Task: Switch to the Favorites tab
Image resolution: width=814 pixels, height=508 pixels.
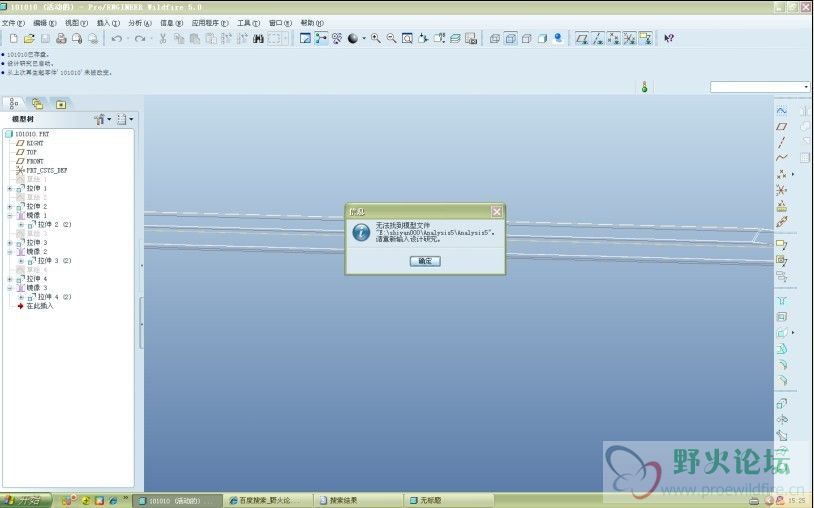Action: point(61,104)
